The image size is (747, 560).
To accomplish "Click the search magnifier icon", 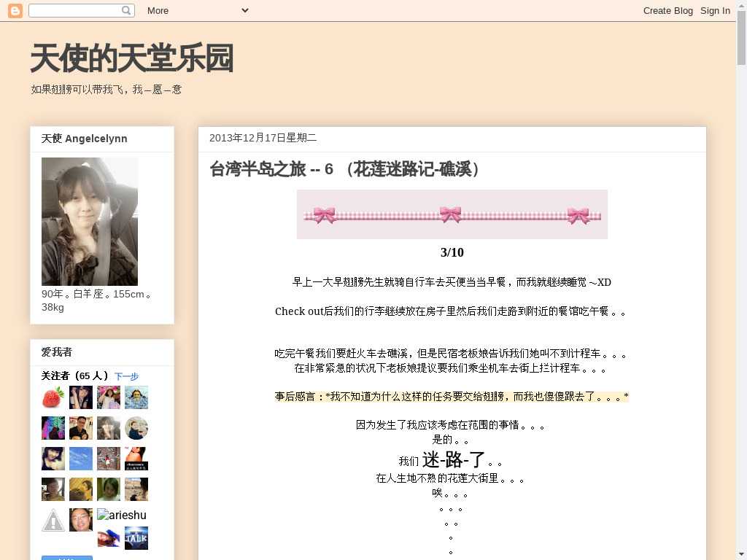I will coord(125,10).
